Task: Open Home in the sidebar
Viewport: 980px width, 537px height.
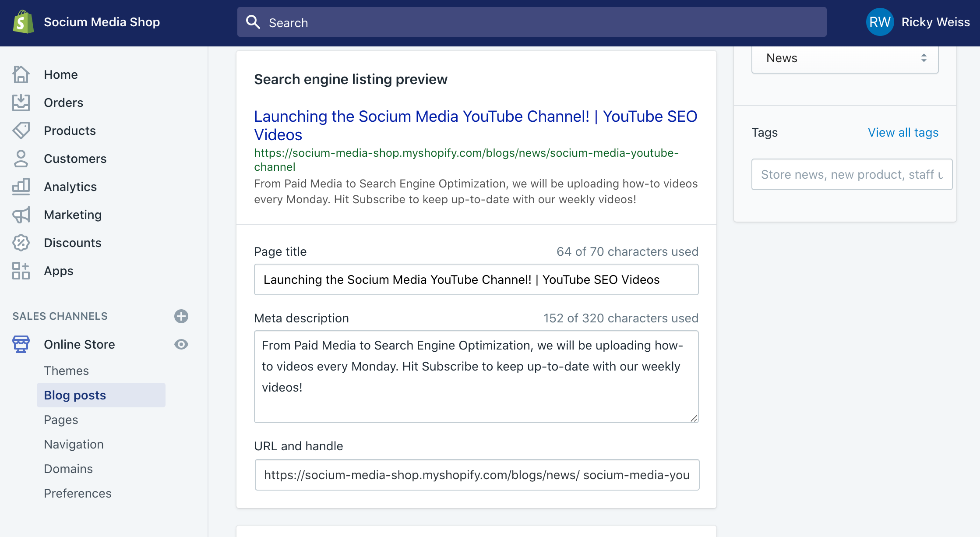Action: (61, 74)
